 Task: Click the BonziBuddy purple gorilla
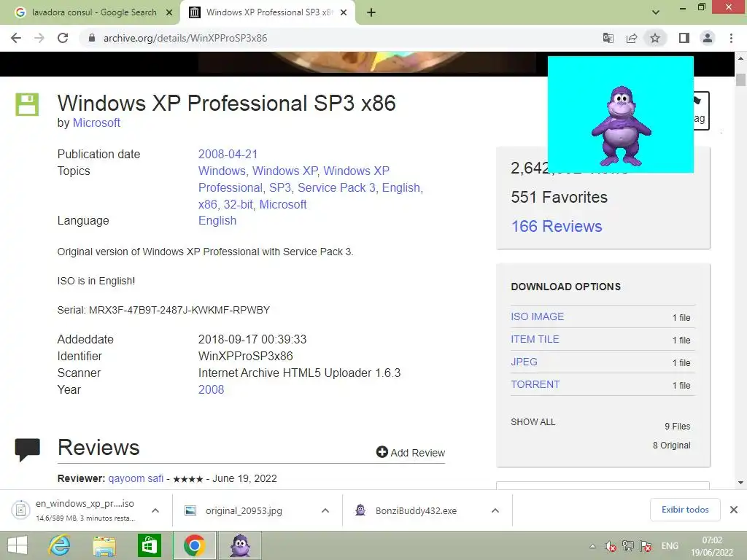click(x=621, y=126)
